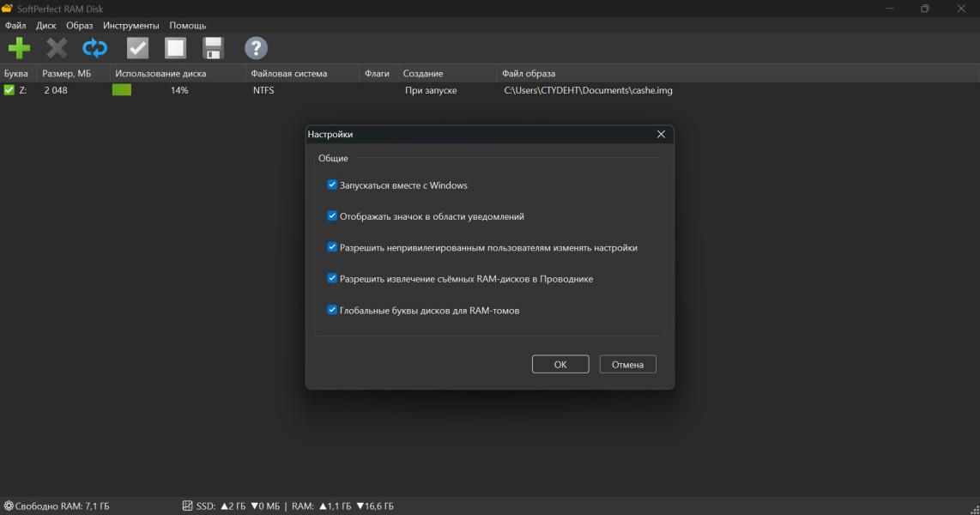Close the Настройки dialog with X
The width and height of the screenshot is (980, 515).
[661, 135]
